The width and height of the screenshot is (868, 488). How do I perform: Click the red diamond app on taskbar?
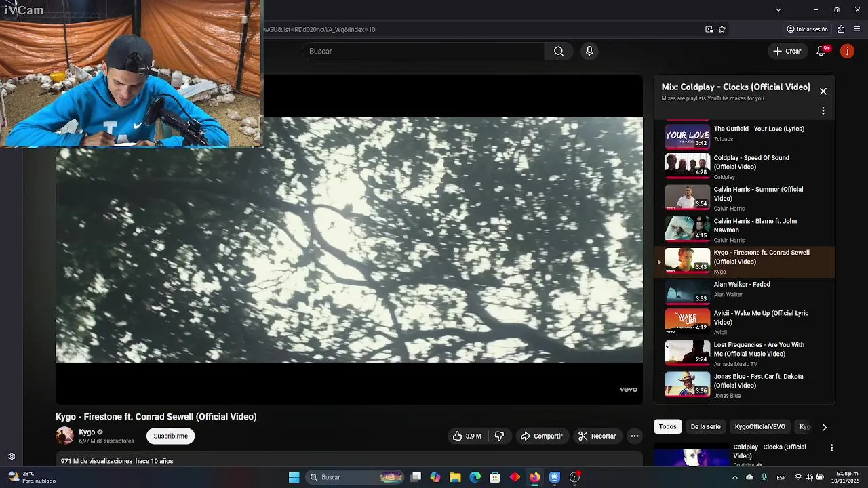[x=515, y=477]
